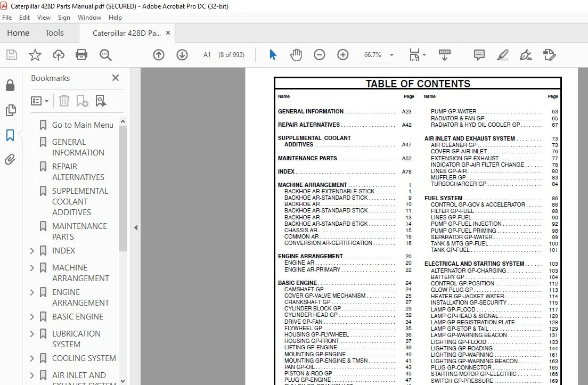Viewport: 588px width, 385px height.
Task: Open the Window menu
Action: pyautogui.click(x=89, y=17)
